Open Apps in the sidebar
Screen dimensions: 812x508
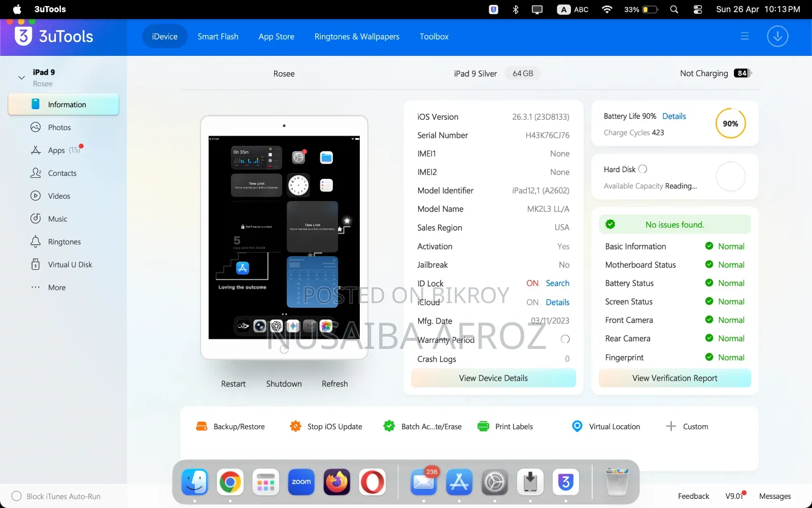point(56,150)
